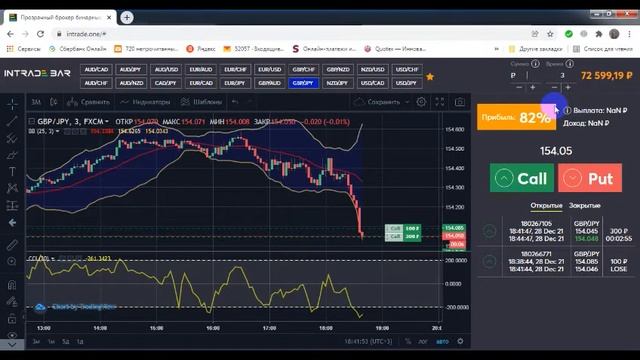Open the prediction and measurement tools

pyautogui.click(x=12, y=205)
